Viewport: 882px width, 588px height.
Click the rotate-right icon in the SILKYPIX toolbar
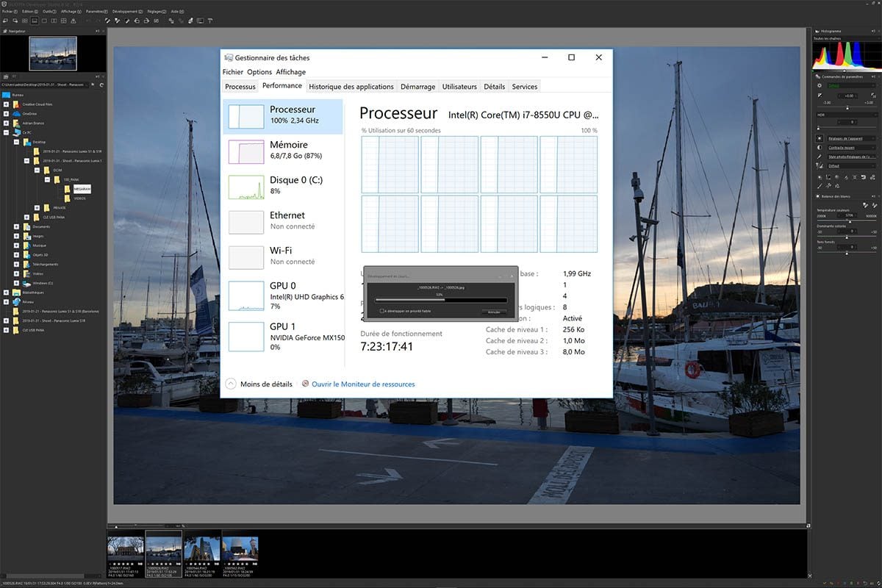pos(146,21)
